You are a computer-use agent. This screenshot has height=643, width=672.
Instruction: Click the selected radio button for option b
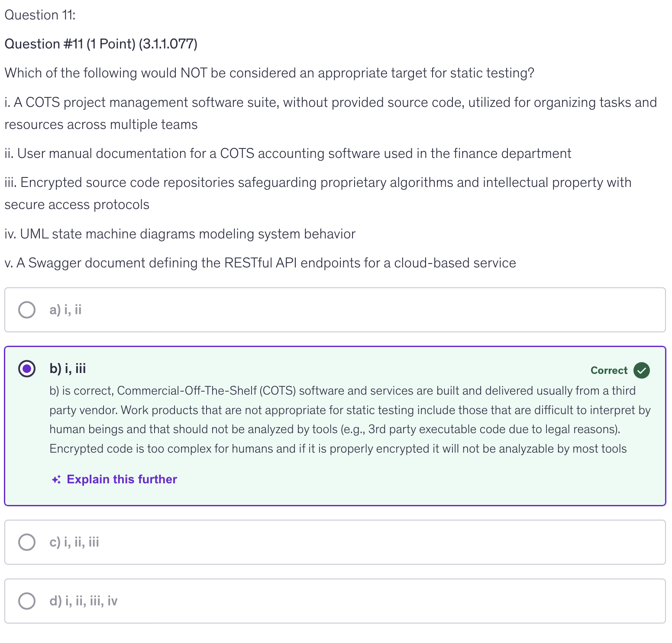coord(27,369)
